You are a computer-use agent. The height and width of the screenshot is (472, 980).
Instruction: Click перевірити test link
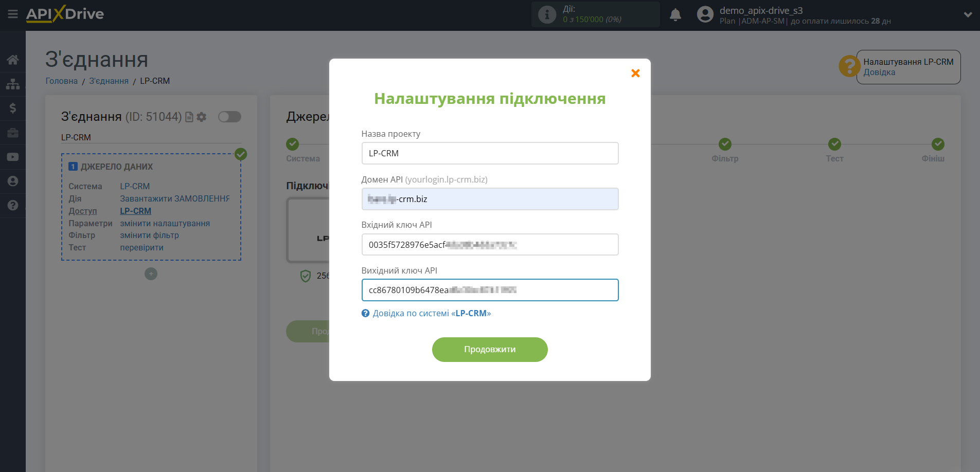click(x=142, y=248)
